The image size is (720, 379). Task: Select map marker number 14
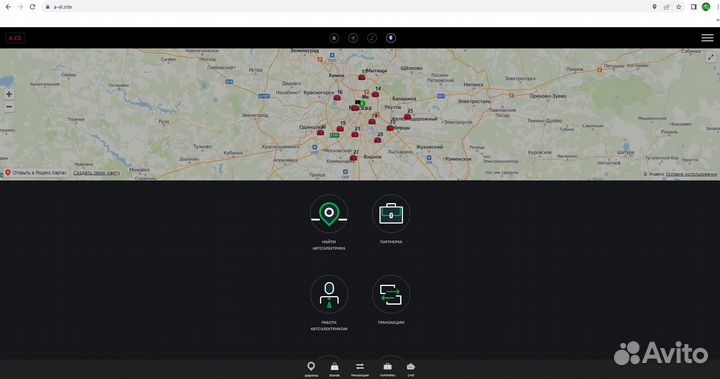click(375, 94)
